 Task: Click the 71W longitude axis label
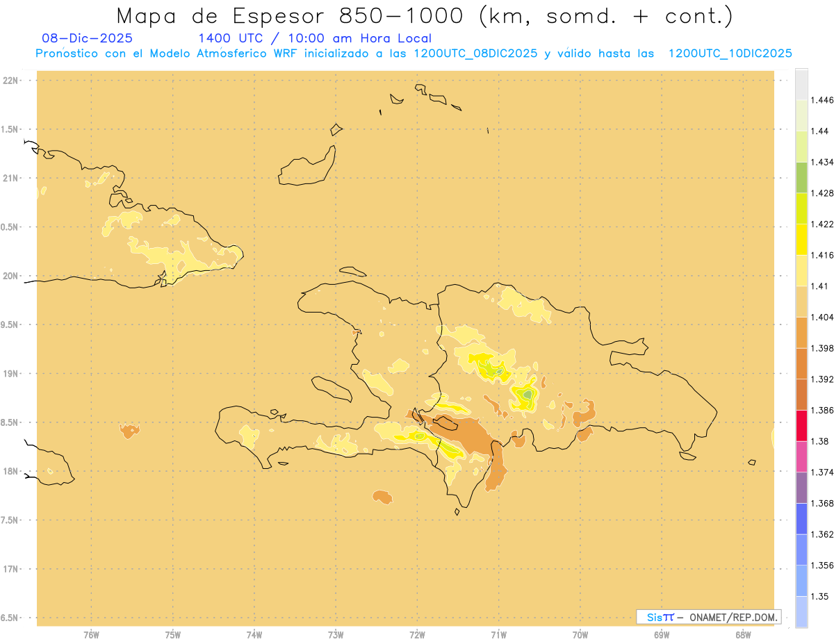[498, 634]
